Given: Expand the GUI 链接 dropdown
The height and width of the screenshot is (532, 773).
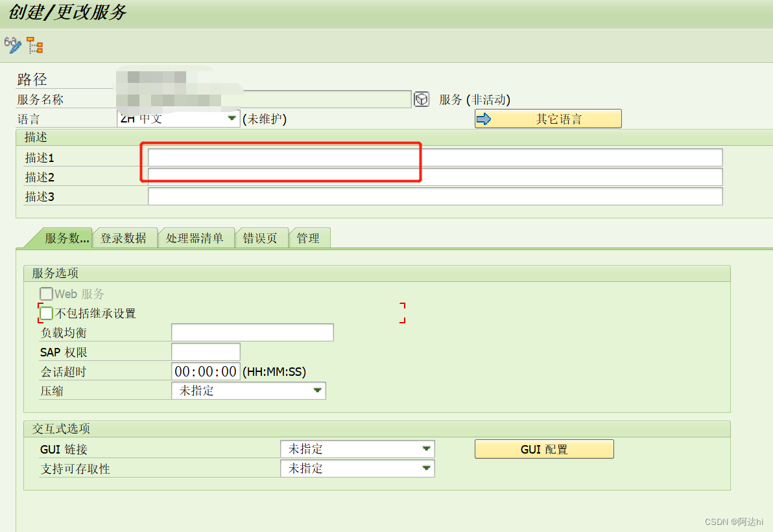Looking at the screenshot, I should tap(427, 448).
